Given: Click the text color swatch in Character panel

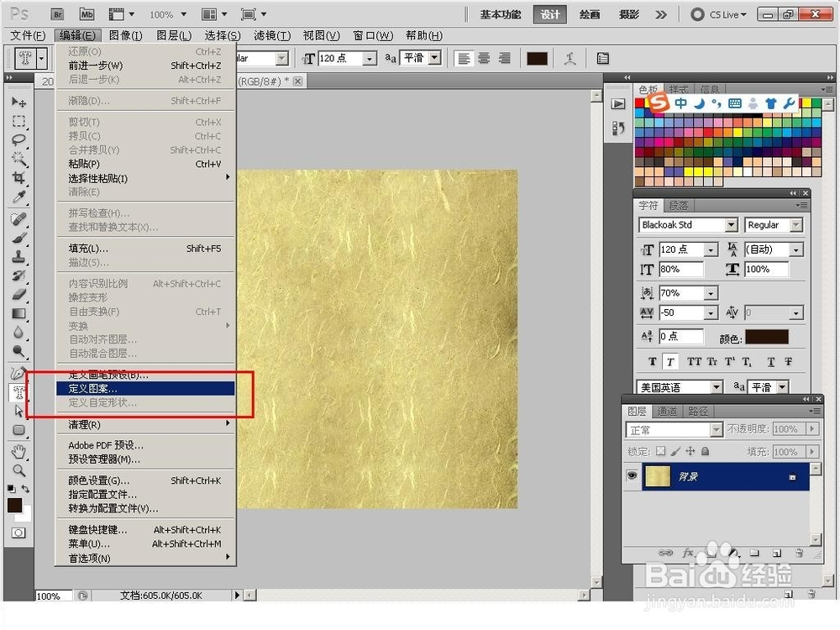Looking at the screenshot, I should coord(767,335).
